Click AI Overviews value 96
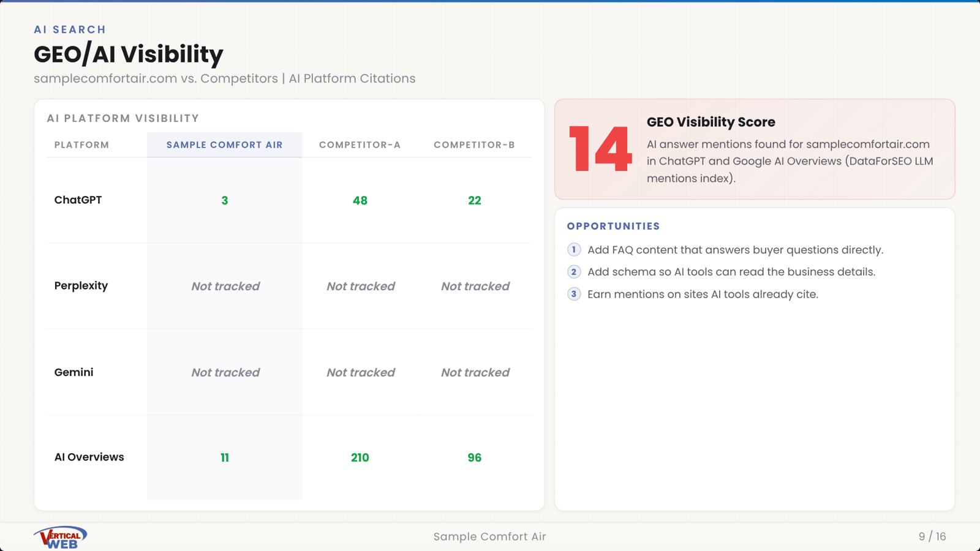Image resolution: width=980 pixels, height=551 pixels. click(475, 457)
